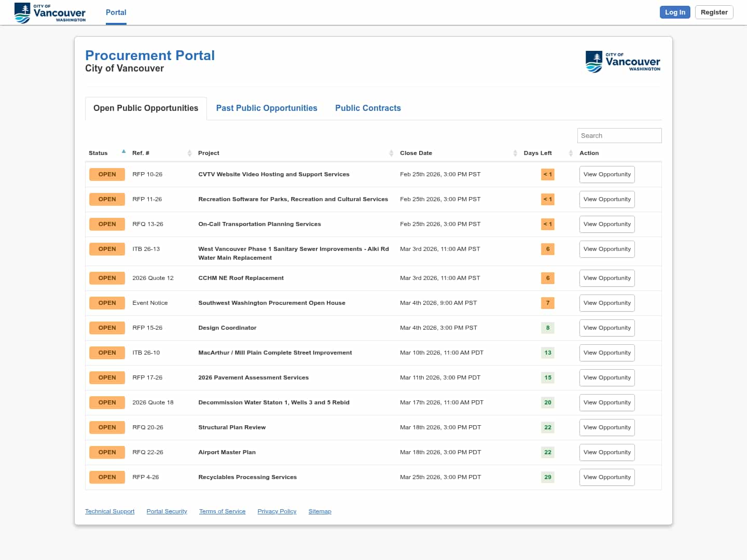The width and height of the screenshot is (747, 560).
Task: Sort by Project column sort icon
Action: point(391,153)
